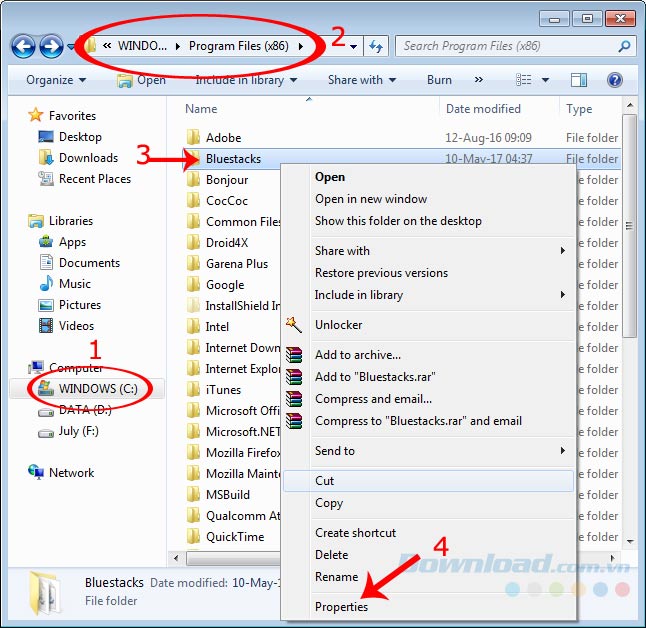Click Open in the toolbar
Screen dimensions: 646x628
tap(141, 80)
